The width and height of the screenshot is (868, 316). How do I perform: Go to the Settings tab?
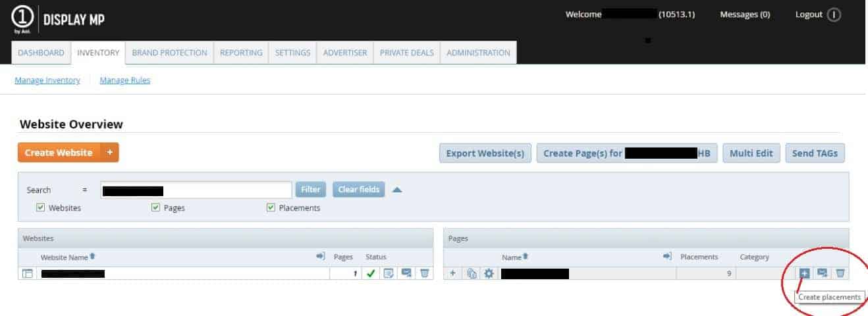click(x=292, y=53)
